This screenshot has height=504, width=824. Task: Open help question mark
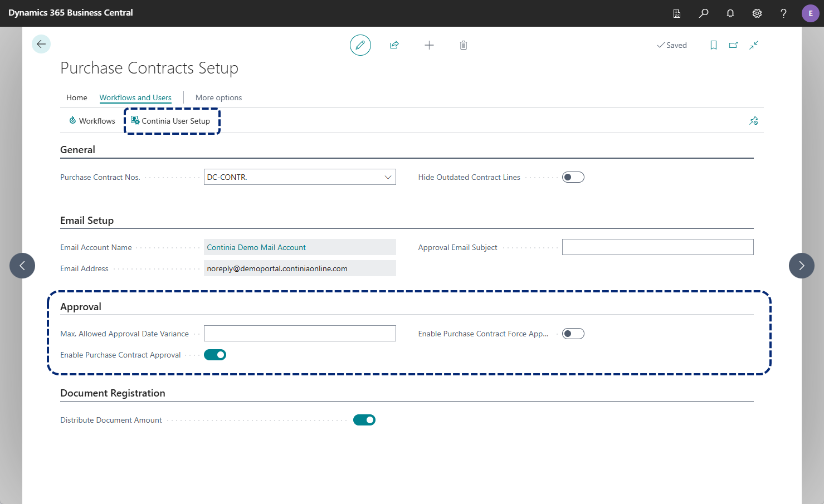pyautogui.click(x=784, y=13)
